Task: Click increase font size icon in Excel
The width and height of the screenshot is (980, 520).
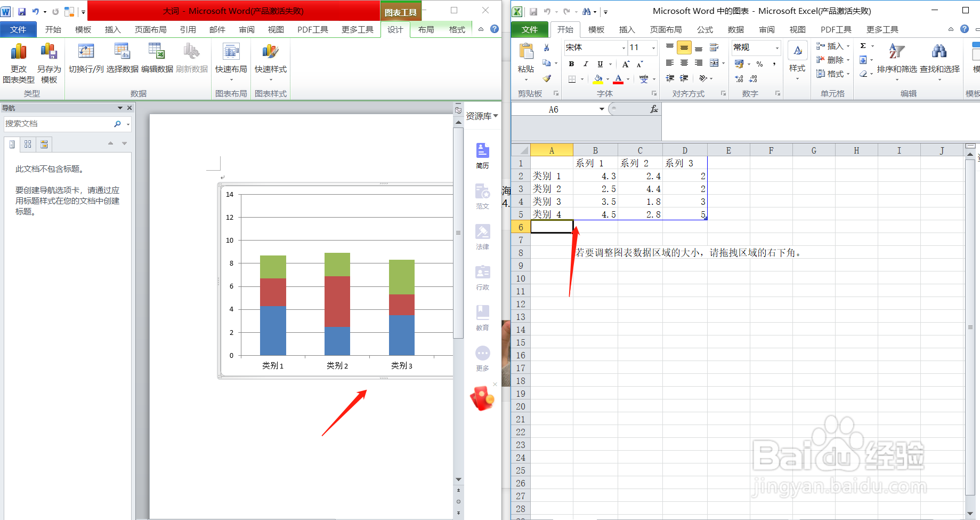Action: (x=626, y=64)
